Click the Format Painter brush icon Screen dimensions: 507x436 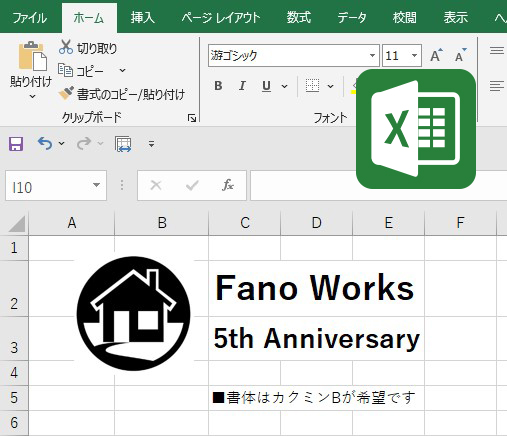[66, 93]
